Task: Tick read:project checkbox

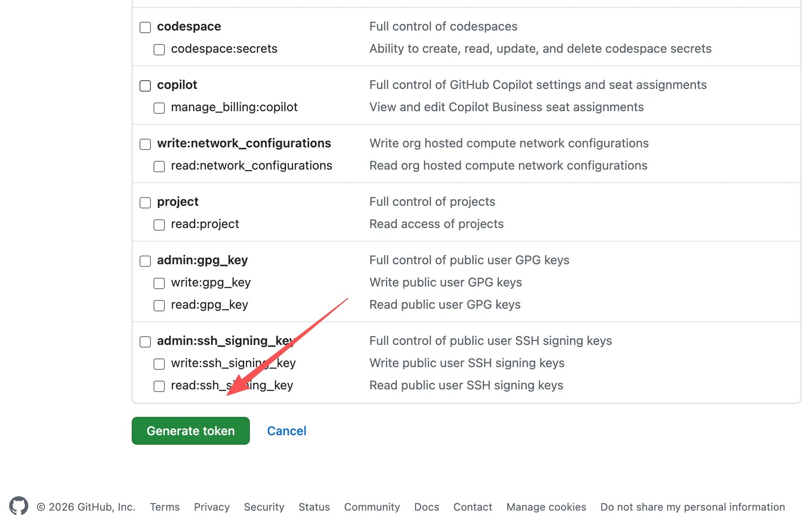Action: [x=159, y=225]
